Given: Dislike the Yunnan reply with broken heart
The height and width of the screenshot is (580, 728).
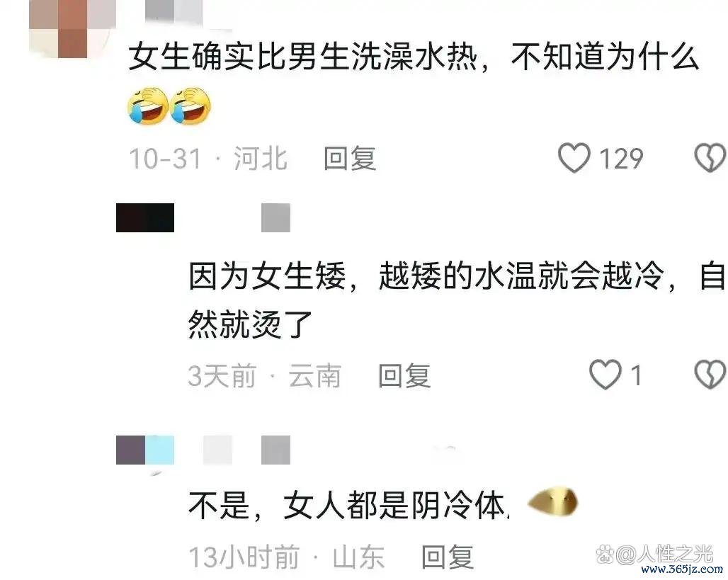Looking at the screenshot, I should (710, 375).
